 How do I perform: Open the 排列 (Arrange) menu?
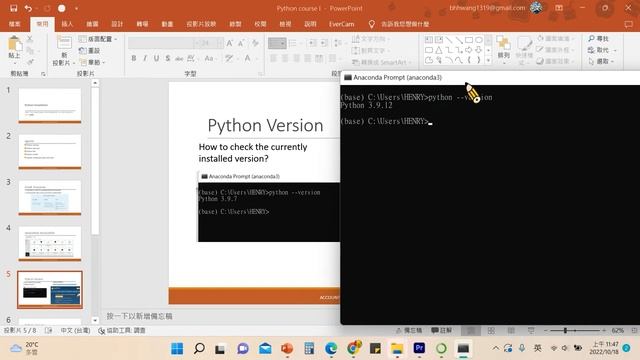click(x=503, y=50)
